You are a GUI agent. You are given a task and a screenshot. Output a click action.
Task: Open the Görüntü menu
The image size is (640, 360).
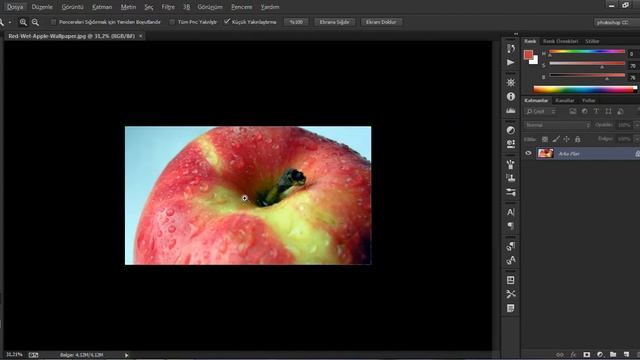point(72,7)
